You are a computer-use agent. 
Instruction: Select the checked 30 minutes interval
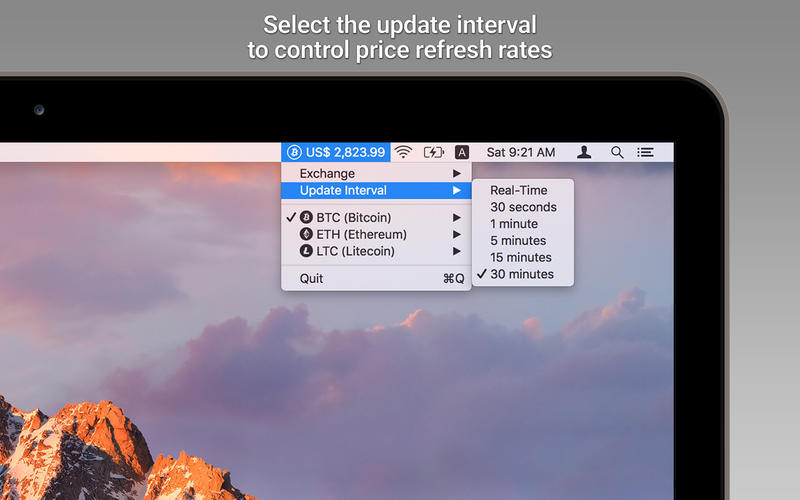pyautogui.click(x=521, y=274)
